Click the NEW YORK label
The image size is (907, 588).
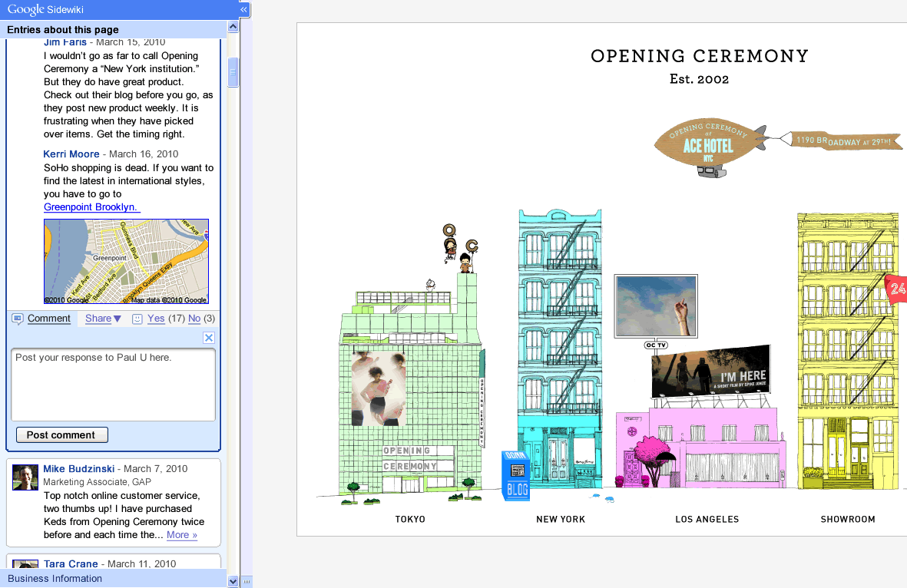pyautogui.click(x=561, y=519)
